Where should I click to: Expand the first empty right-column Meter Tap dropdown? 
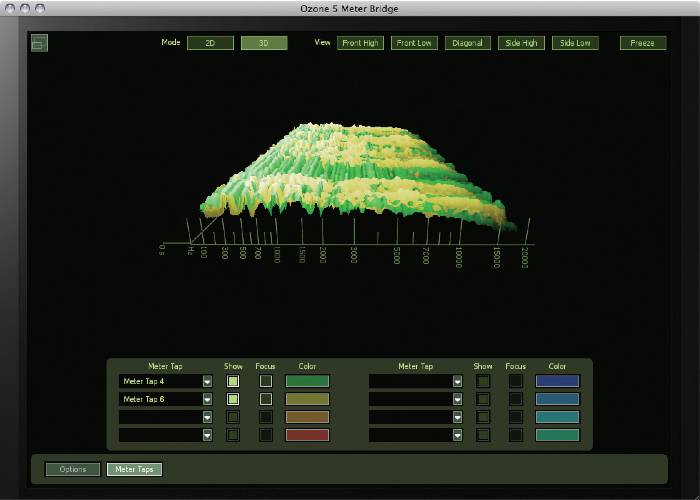point(457,381)
